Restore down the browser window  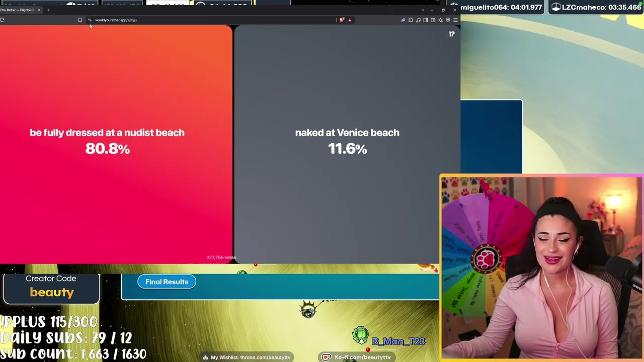(443, 10)
